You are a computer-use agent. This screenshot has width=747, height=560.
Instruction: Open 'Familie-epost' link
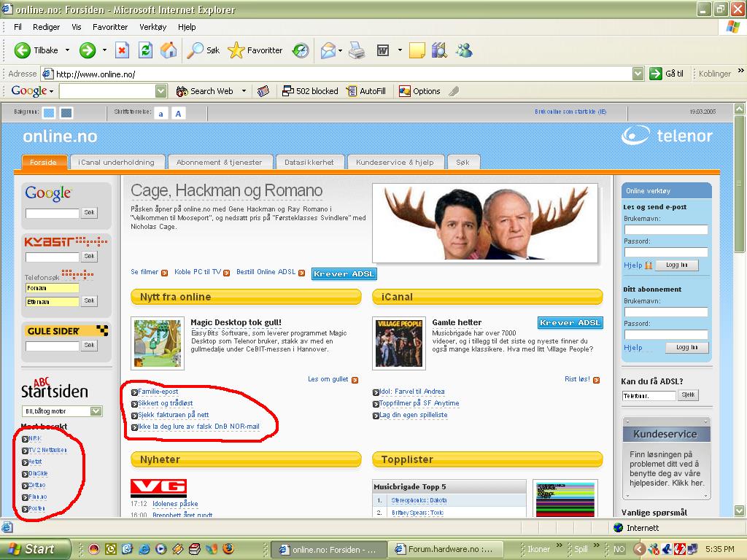pos(158,392)
